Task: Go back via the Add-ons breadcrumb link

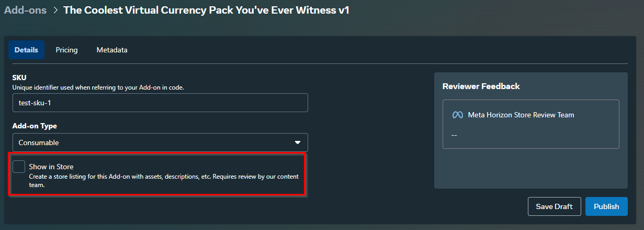Action: 25,10
